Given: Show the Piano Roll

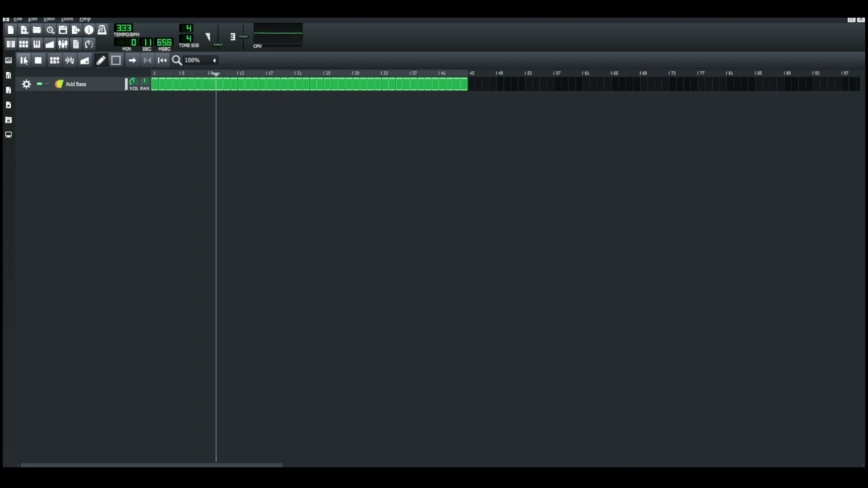Looking at the screenshot, I should [x=37, y=44].
